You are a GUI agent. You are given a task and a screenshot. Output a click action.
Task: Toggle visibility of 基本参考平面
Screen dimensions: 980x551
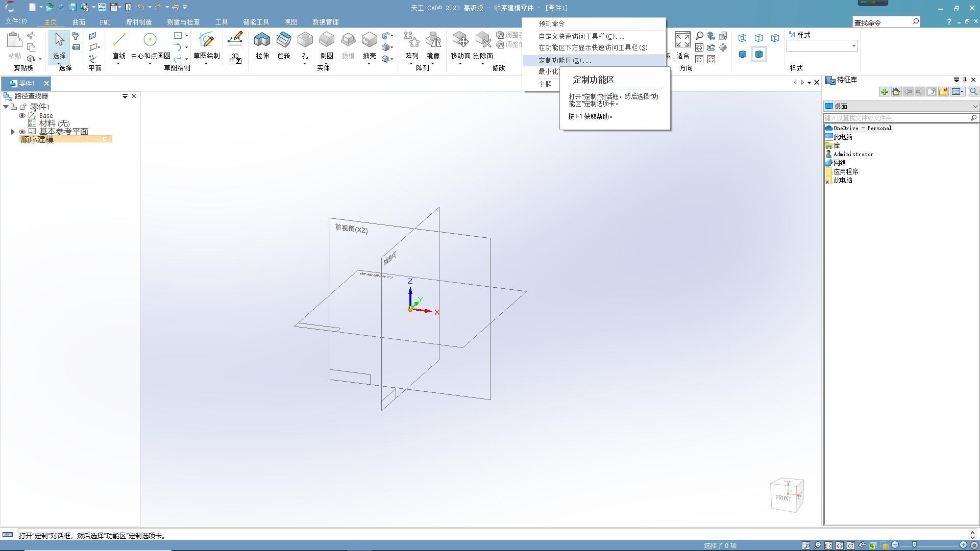22,132
